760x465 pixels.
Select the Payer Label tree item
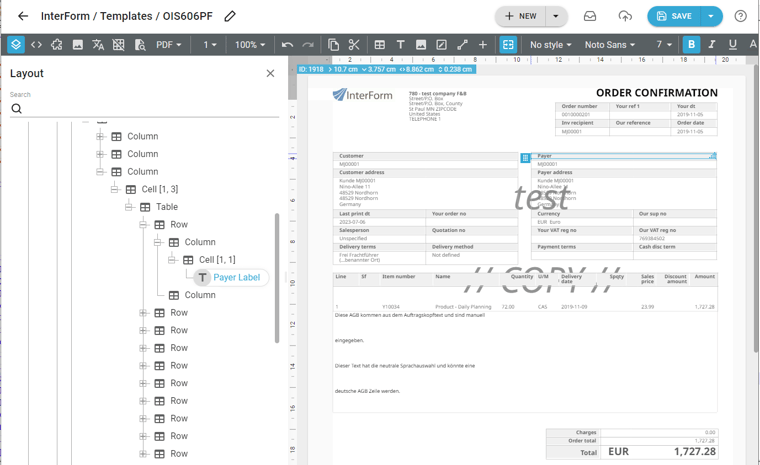pyautogui.click(x=231, y=277)
